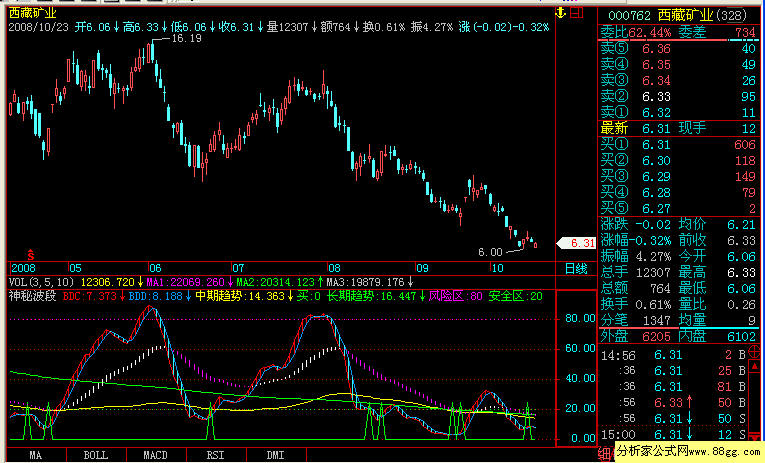Click the 6.00 low price annotation
The height and width of the screenshot is (463, 765).
coord(490,252)
